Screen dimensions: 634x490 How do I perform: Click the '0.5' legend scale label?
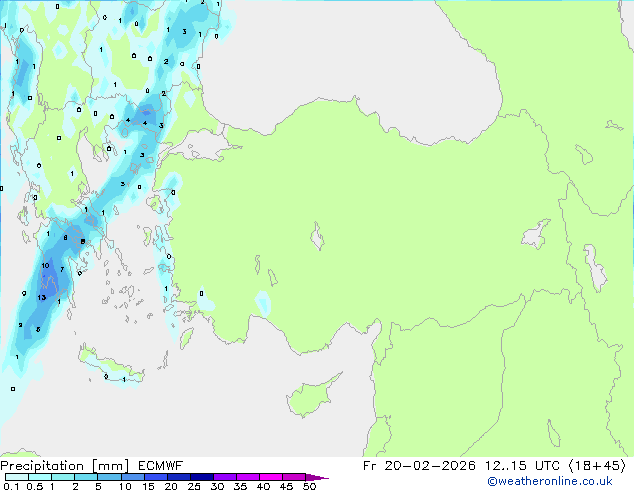point(35,486)
